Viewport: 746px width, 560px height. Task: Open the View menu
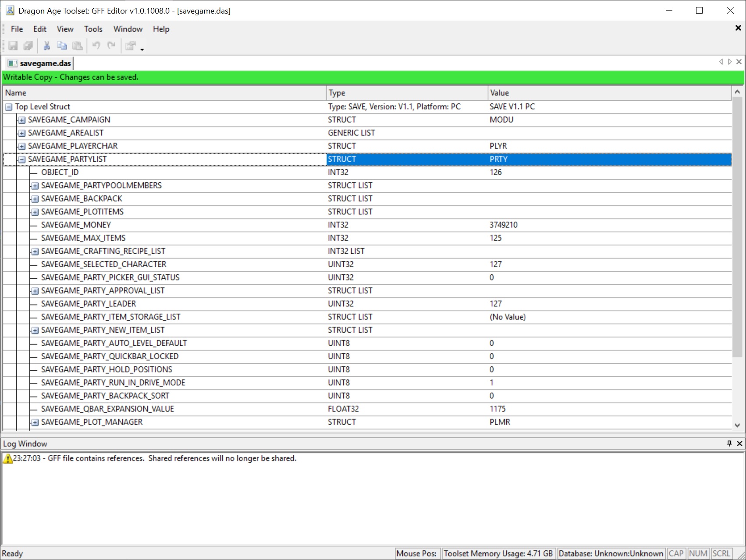[65, 29]
